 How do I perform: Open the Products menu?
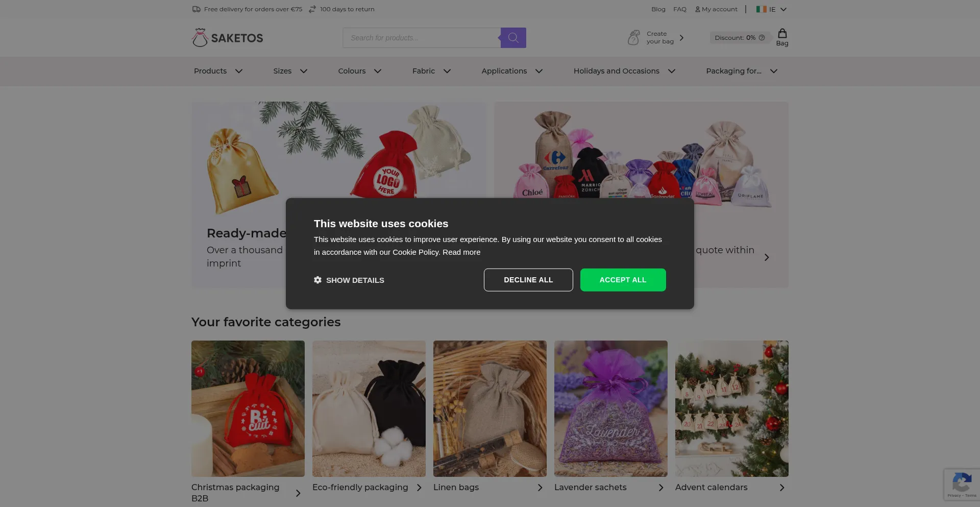[210, 71]
